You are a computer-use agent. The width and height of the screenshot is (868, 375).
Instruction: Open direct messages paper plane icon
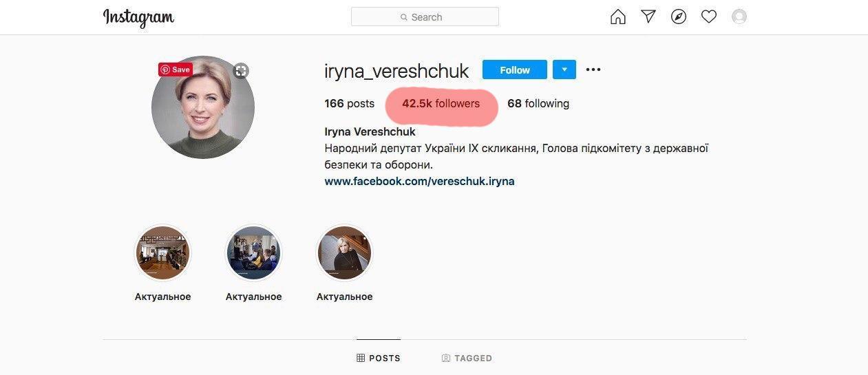tap(648, 17)
